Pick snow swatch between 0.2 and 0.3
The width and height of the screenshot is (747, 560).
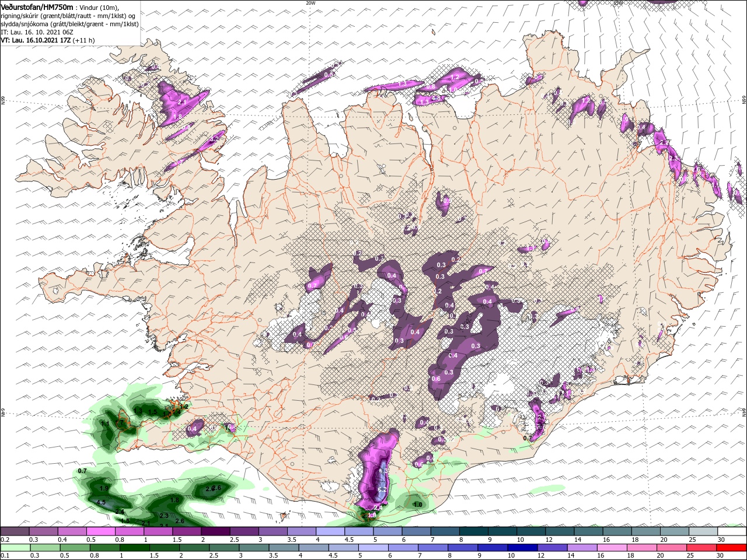click(x=15, y=531)
